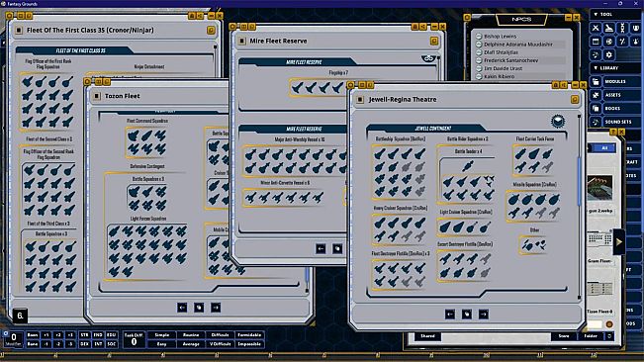Image resolution: width=644 pixels, height=362 pixels.
Task: Click the link icon in Mire Fleet Reserve header
Action: pyautogui.click(x=434, y=41)
